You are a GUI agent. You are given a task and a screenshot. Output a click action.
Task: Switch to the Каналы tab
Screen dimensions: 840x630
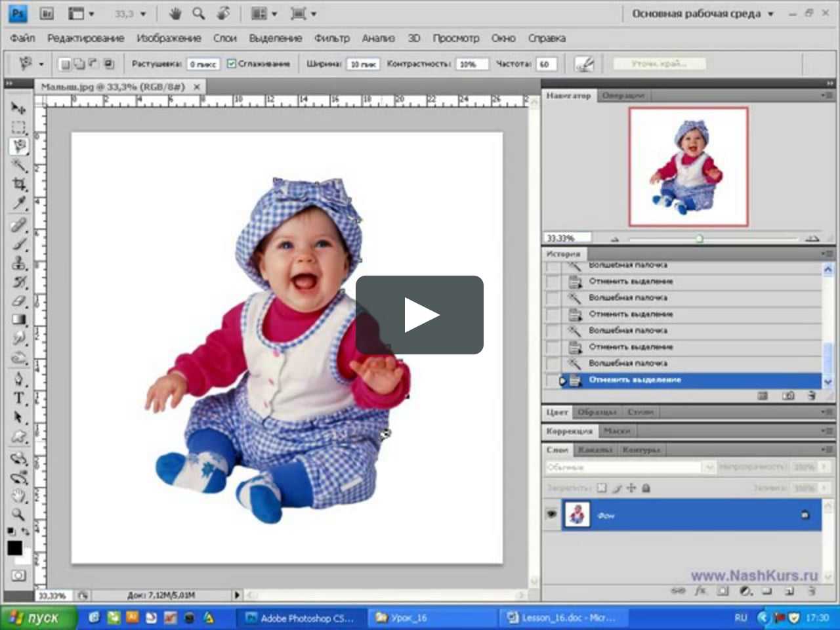tap(595, 450)
